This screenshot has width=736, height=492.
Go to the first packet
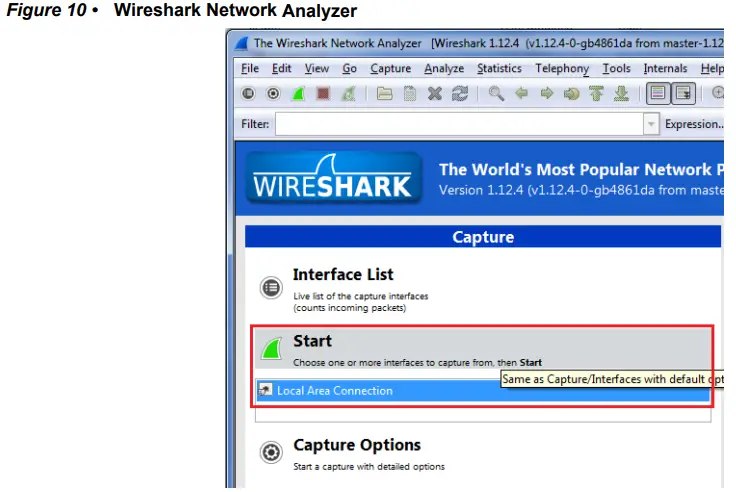(x=596, y=93)
